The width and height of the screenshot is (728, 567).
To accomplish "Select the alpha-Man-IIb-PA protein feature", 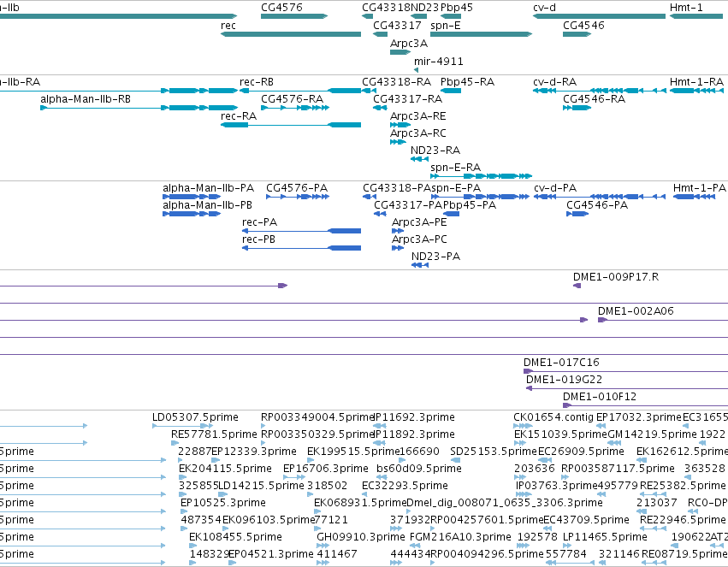I will [x=192, y=197].
